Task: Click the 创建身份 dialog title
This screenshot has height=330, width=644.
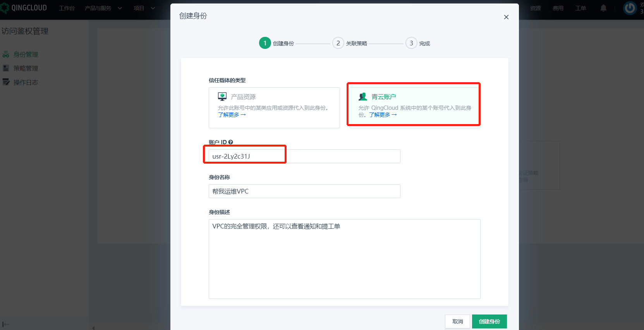Action: pos(193,16)
